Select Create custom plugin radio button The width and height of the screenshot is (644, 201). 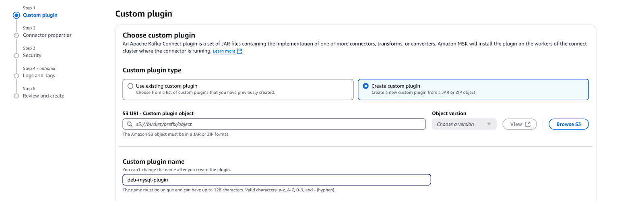pos(365,86)
